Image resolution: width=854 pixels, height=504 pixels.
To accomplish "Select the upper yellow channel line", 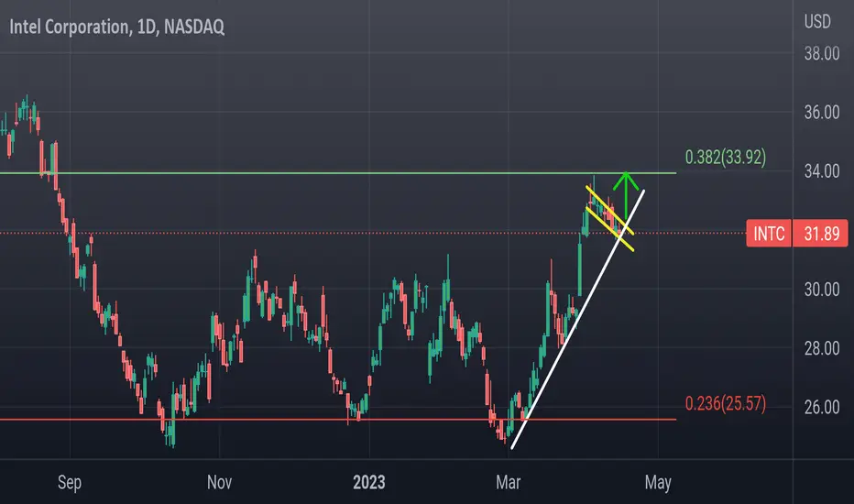I will (609, 210).
